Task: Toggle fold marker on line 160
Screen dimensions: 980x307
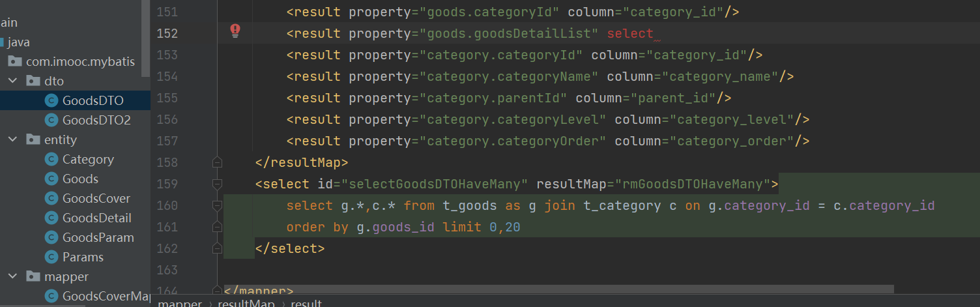Action: pos(217,205)
